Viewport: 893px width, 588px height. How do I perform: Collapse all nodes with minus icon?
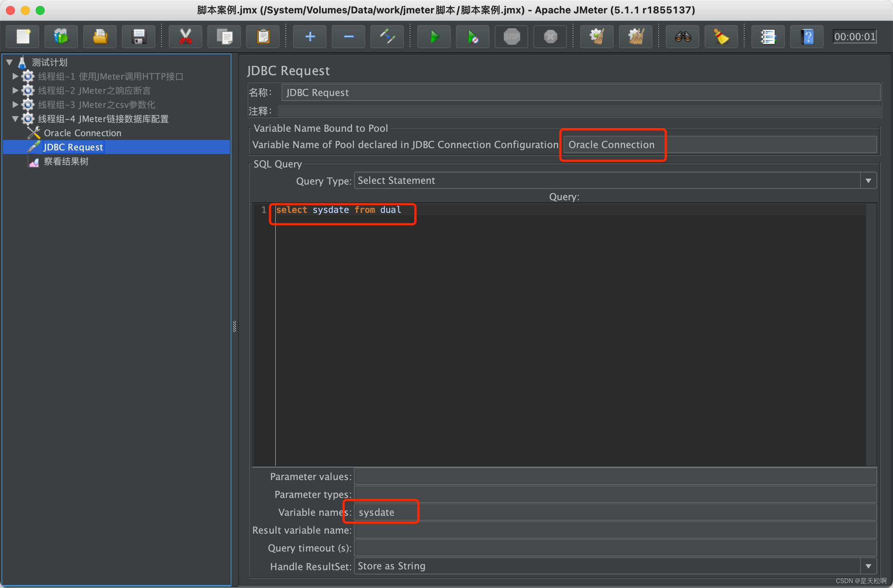click(348, 36)
